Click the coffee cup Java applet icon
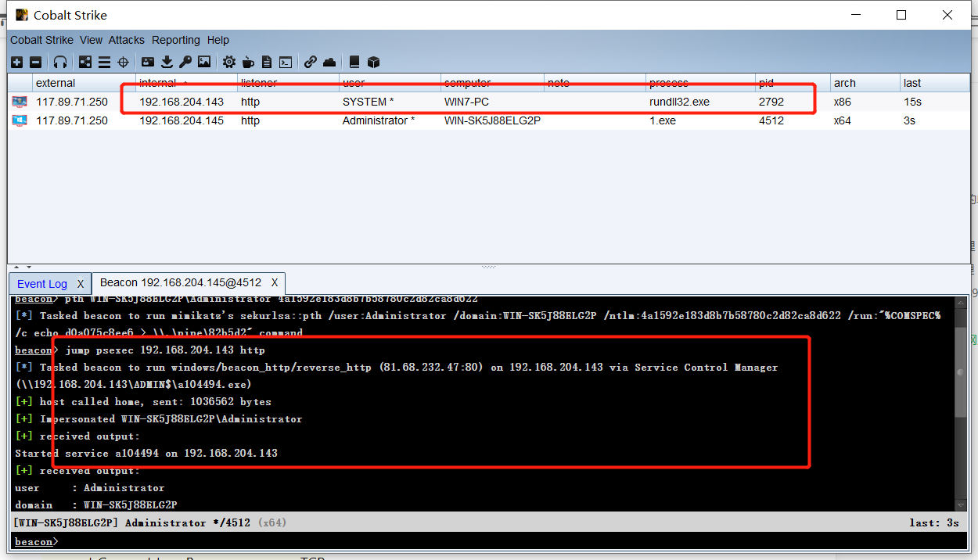This screenshot has width=978, height=560. (x=248, y=62)
